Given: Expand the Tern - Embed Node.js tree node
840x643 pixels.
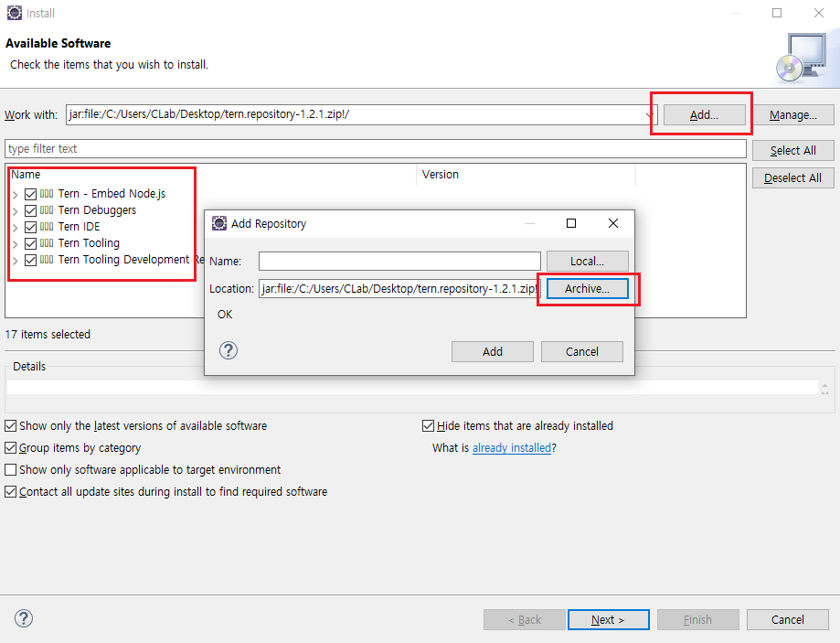Looking at the screenshot, I should click(16, 195).
